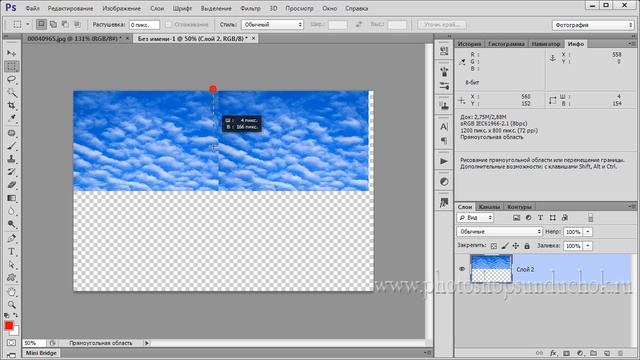Open the Изображение menu
The width and height of the screenshot is (640, 360).
pyautogui.click(x=122, y=8)
